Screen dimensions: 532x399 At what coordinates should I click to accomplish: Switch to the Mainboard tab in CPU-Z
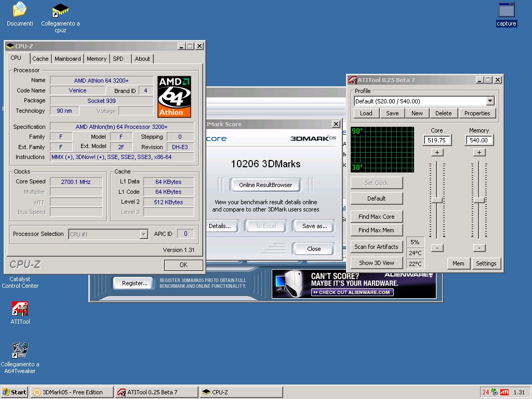[68, 59]
